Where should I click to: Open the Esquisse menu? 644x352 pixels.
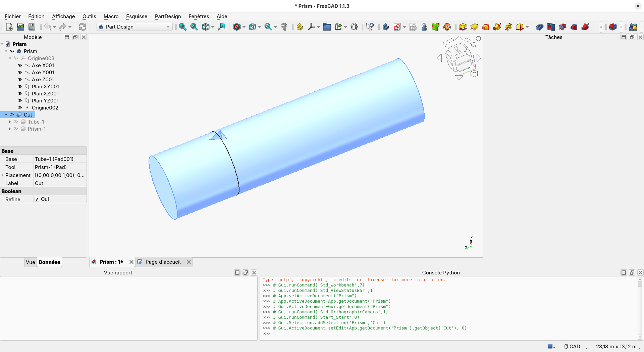click(x=137, y=16)
